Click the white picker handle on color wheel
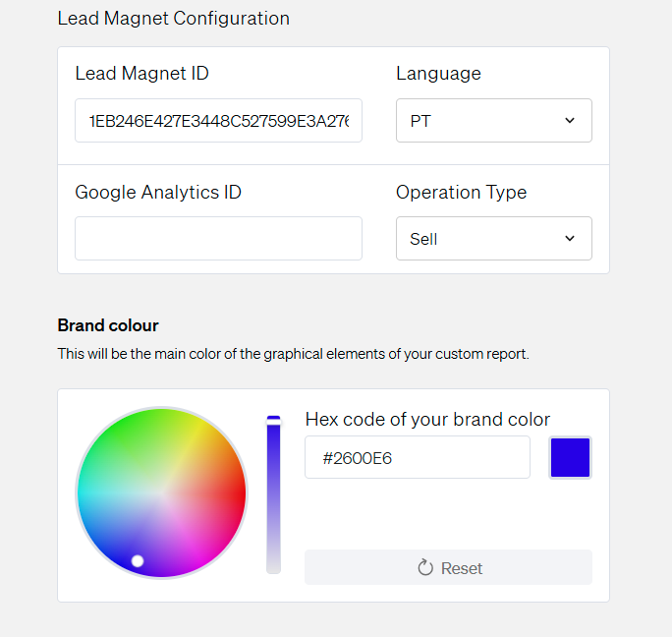 [x=138, y=560]
